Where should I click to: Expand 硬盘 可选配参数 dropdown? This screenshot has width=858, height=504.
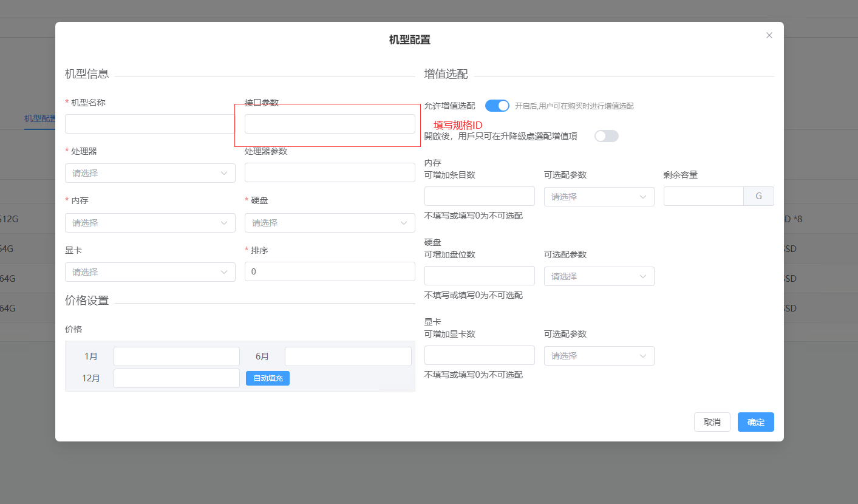click(x=599, y=276)
